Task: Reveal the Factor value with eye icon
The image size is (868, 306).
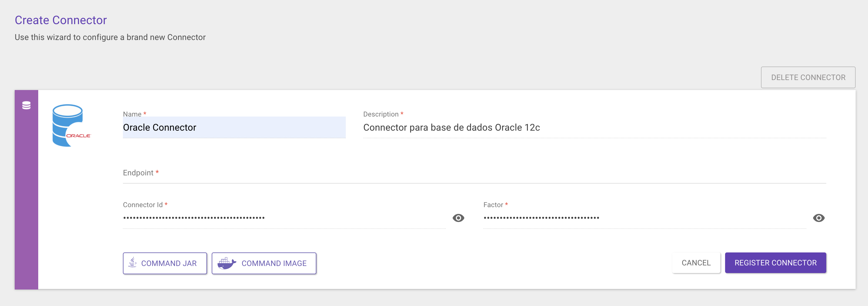Action: (x=818, y=218)
